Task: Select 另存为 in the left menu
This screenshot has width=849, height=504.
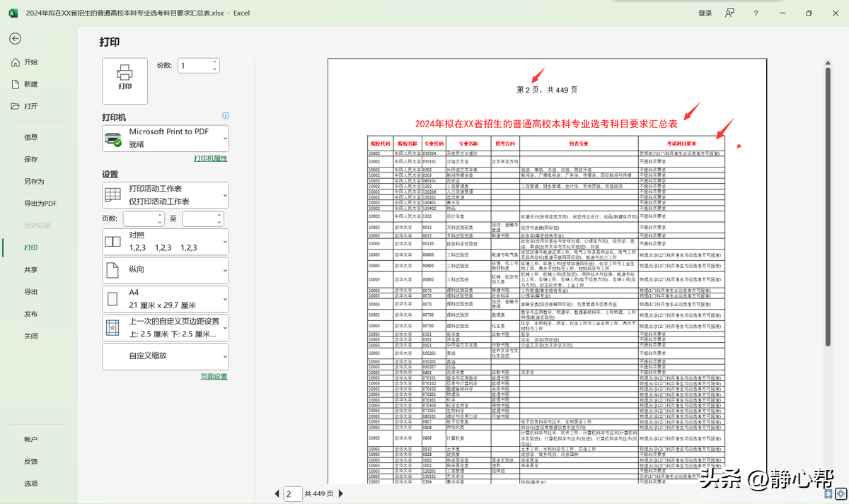Action: [x=34, y=182]
